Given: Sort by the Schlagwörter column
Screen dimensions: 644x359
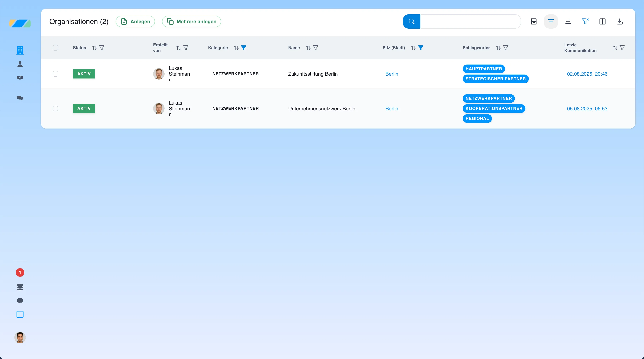Looking at the screenshot, I should (x=499, y=48).
